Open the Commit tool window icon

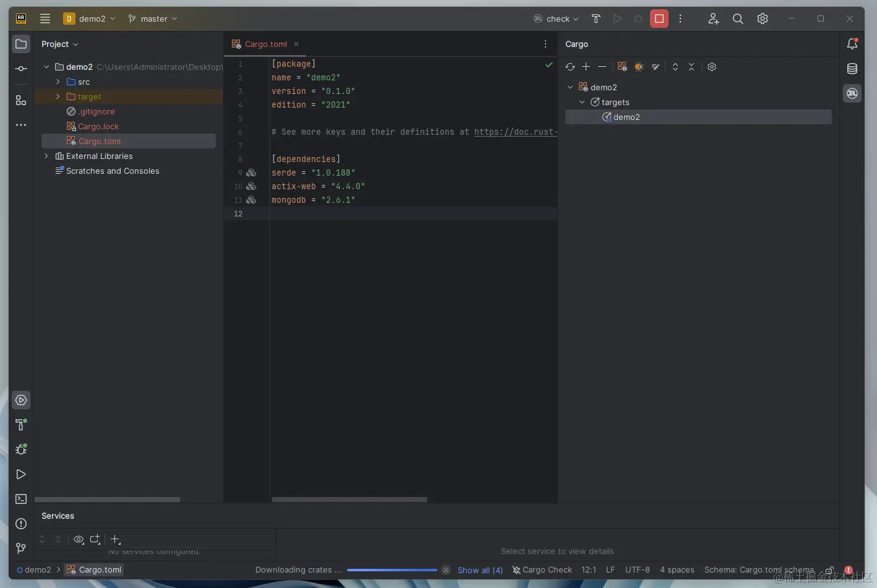coord(21,69)
